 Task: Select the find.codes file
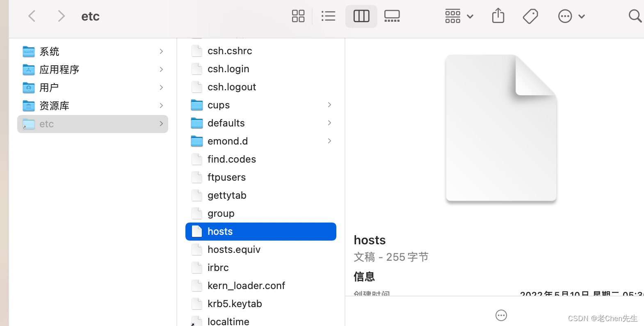[x=261, y=159]
